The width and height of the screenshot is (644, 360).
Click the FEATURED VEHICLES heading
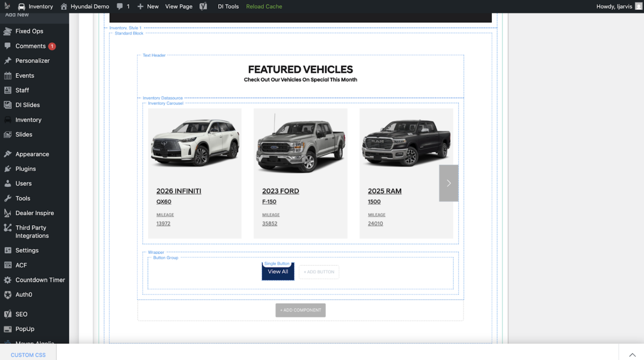300,69
